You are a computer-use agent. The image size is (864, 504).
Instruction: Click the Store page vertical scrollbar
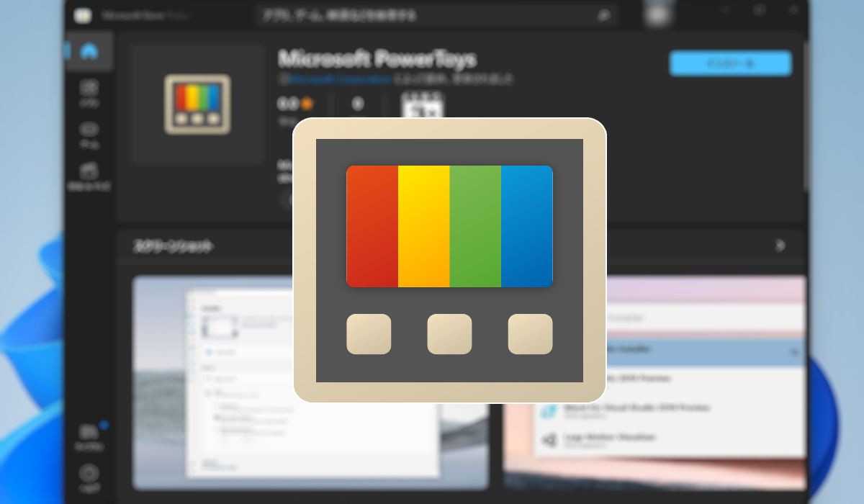[805, 115]
